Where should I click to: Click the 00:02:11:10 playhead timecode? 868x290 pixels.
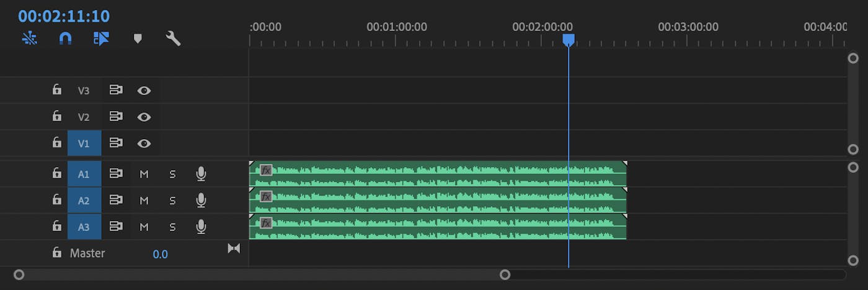(x=64, y=16)
